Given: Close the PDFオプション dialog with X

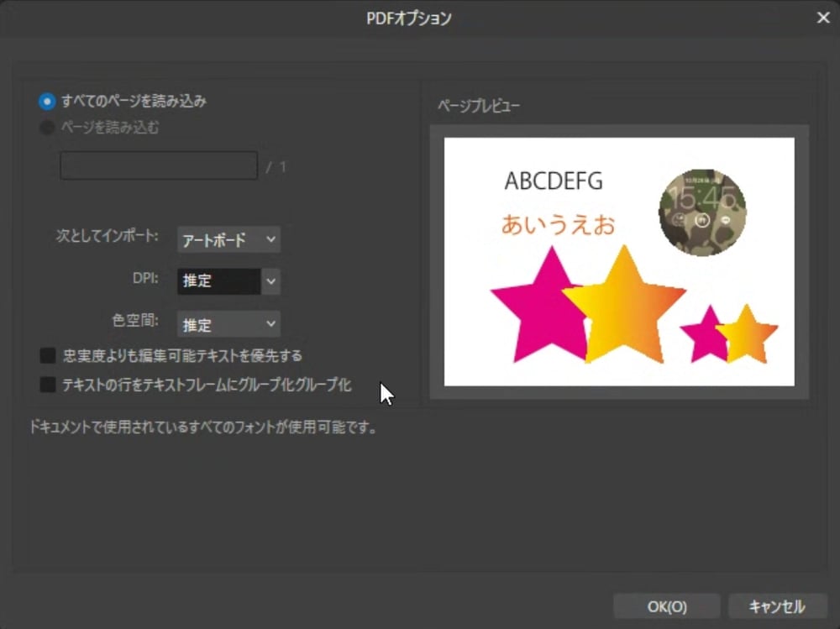Looking at the screenshot, I should pyautogui.click(x=823, y=18).
